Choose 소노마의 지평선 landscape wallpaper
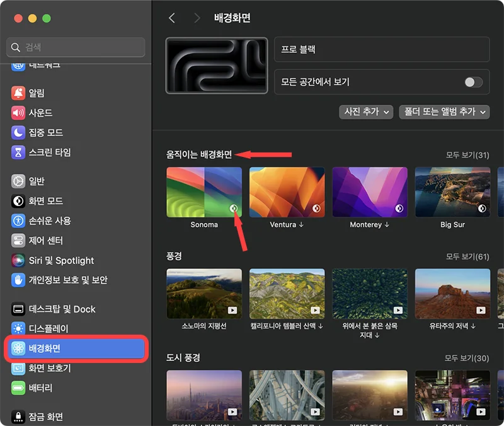 click(x=204, y=294)
